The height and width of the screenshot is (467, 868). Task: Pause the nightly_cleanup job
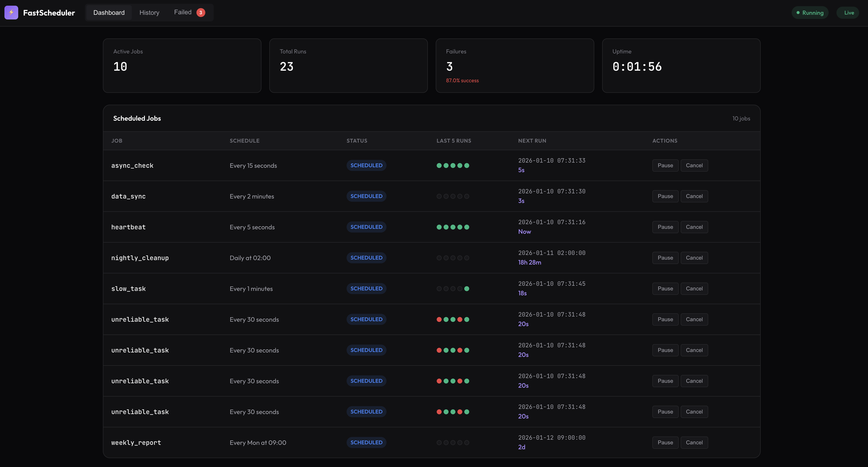point(665,258)
